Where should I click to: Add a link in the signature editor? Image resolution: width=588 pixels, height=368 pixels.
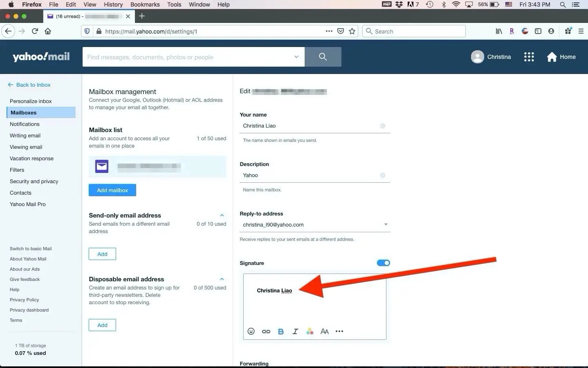[x=266, y=331]
